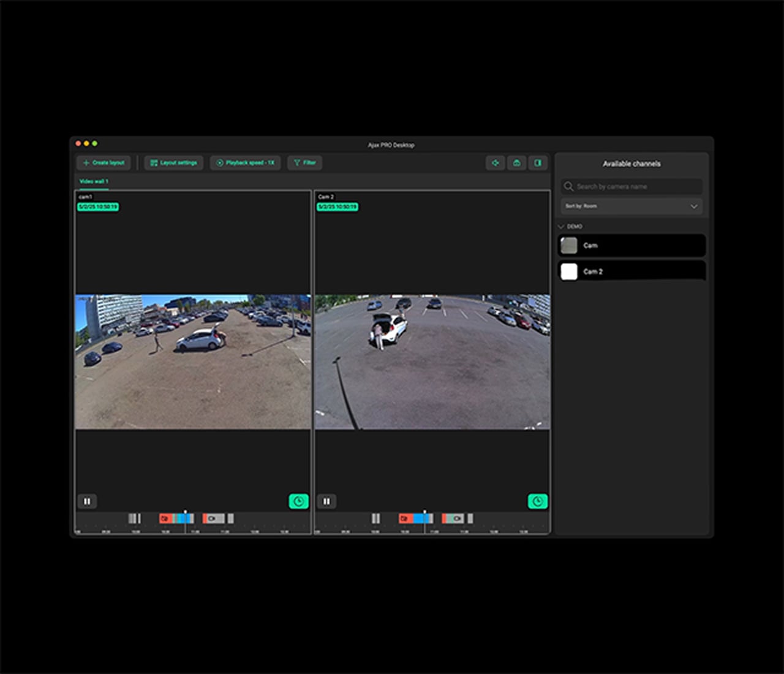Open the Playback speed - 1X selector

pyautogui.click(x=245, y=162)
